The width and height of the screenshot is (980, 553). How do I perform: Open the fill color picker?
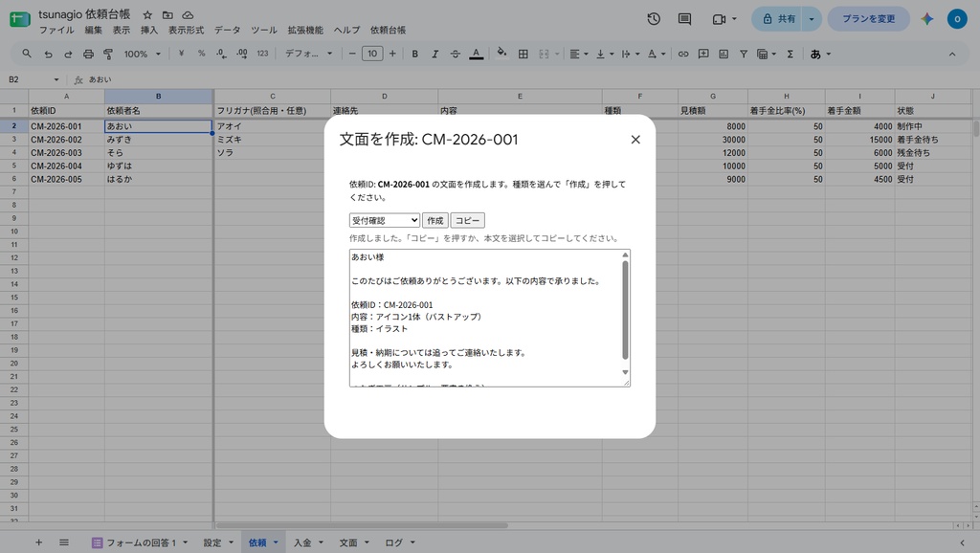pos(501,54)
